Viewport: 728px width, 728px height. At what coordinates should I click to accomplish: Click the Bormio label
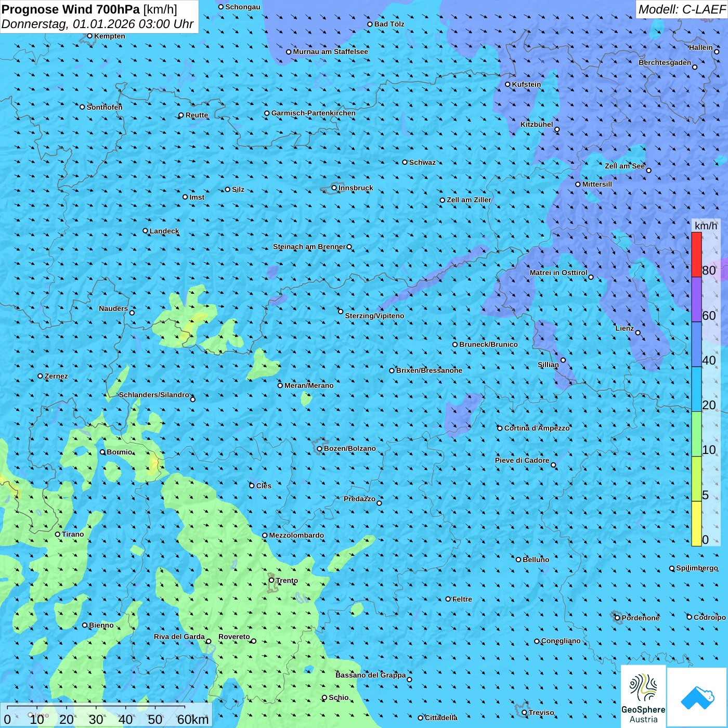(x=120, y=452)
